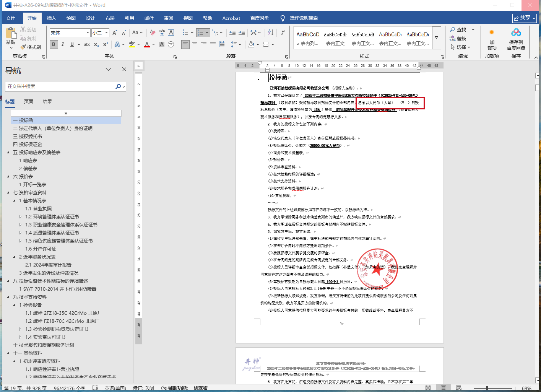This screenshot has width=541, height=392.
Task: Open the Change Case (Aa) dropdown
Action: click(x=137, y=33)
